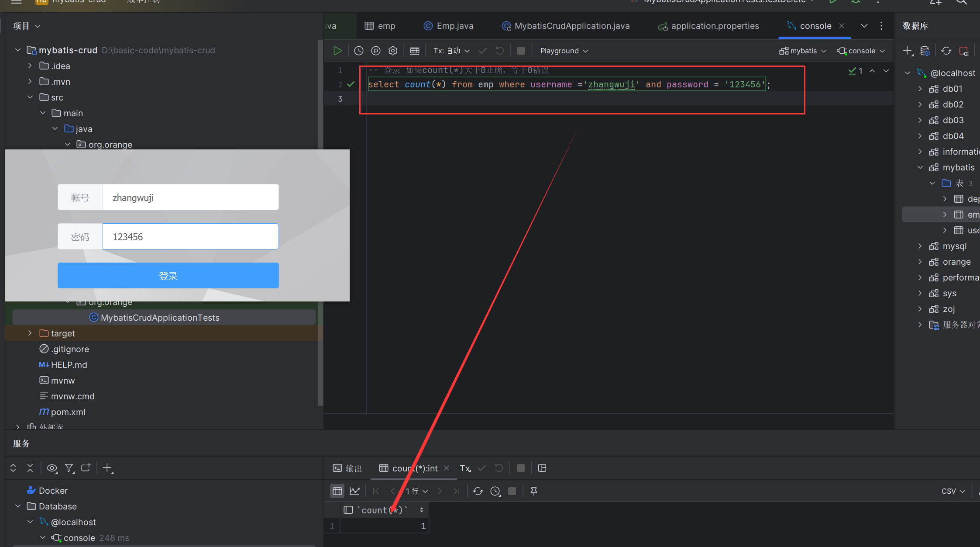Open the 1 行 page size dropdown

[416, 491]
